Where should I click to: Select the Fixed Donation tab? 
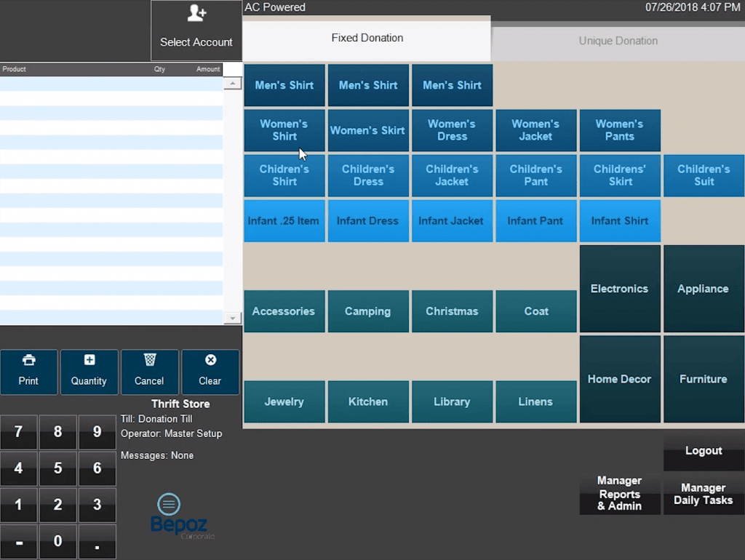[x=367, y=38]
